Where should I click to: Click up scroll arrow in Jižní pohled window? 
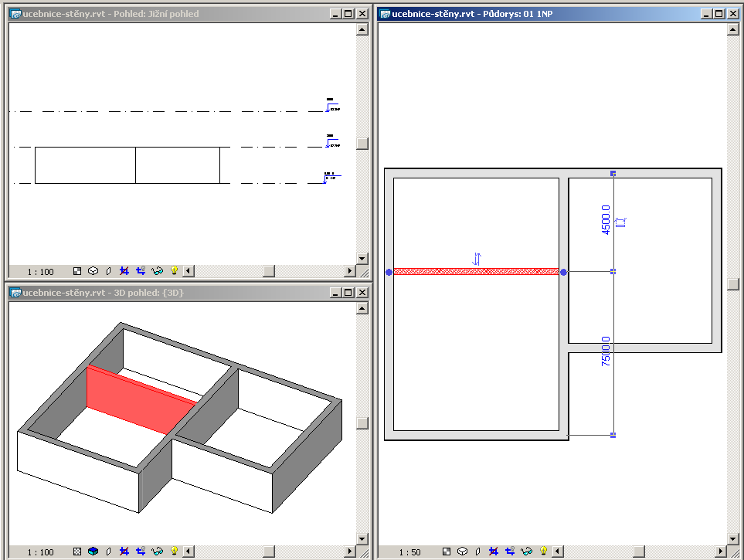point(362,29)
